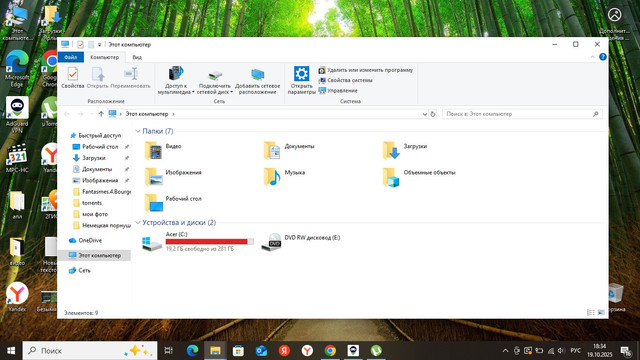Screen dimensions: 640x360
Task: Select Загрузки in navigation sidebar
Action: (94, 158)
